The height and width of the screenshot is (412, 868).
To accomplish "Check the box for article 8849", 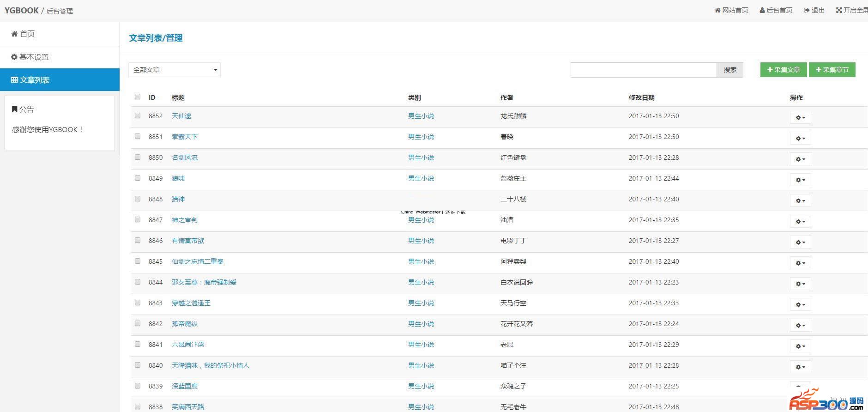I will tap(138, 178).
